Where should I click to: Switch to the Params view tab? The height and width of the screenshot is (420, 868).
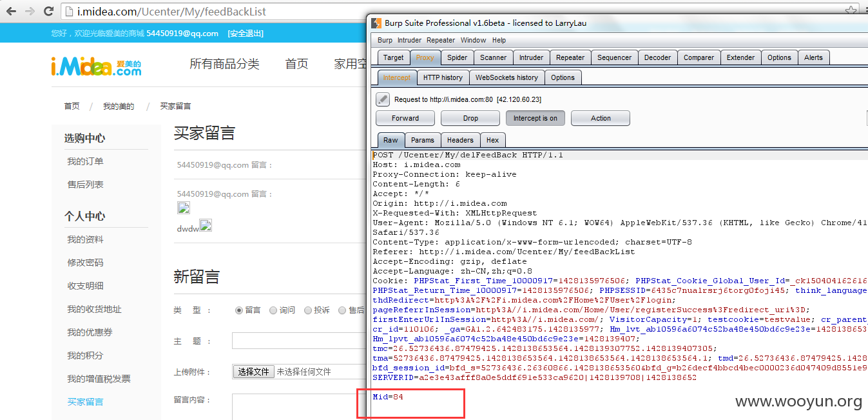tap(423, 140)
